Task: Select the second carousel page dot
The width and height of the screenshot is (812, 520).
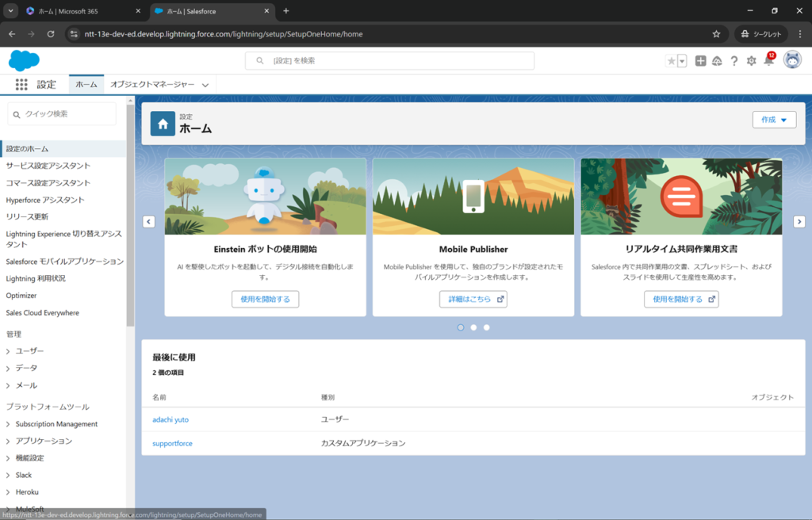Action: 473,327
